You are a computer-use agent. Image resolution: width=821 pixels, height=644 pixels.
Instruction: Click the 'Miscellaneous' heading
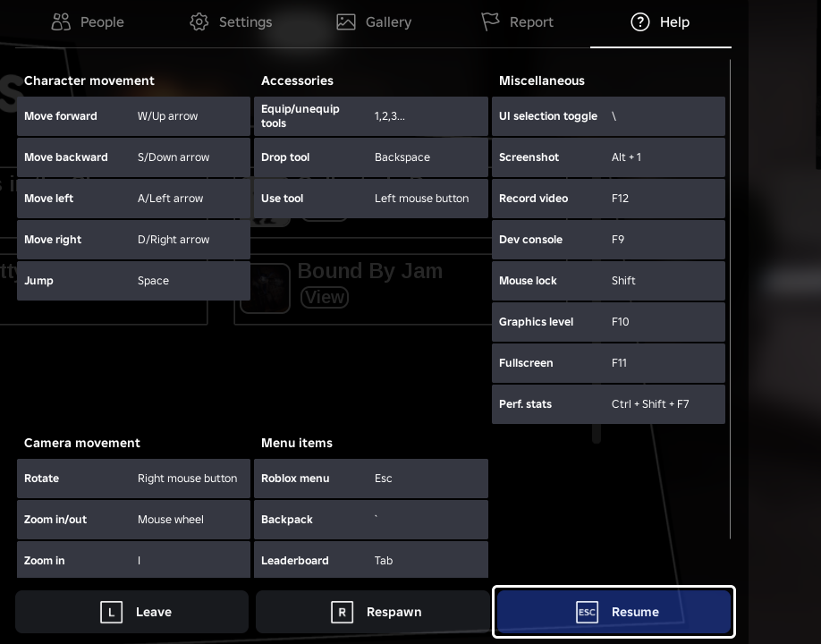[x=541, y=80]
